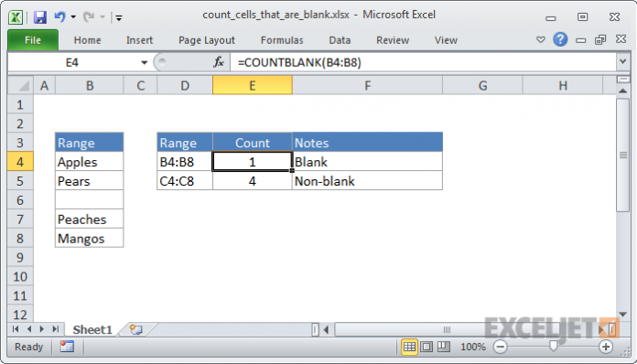The height and width of the screenshot is (364, 637).
Task: Expand the formula bar chevron
Action: (622, 62)
